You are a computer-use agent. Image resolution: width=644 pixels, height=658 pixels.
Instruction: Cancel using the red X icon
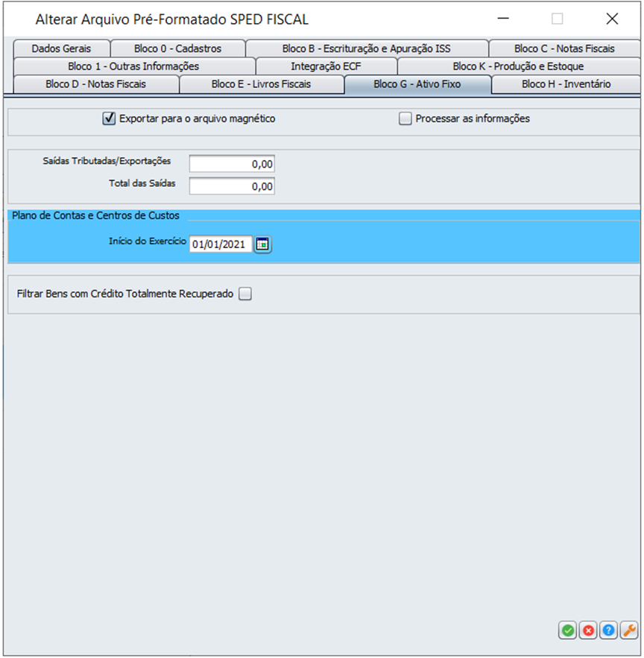(x=588, y=630)
